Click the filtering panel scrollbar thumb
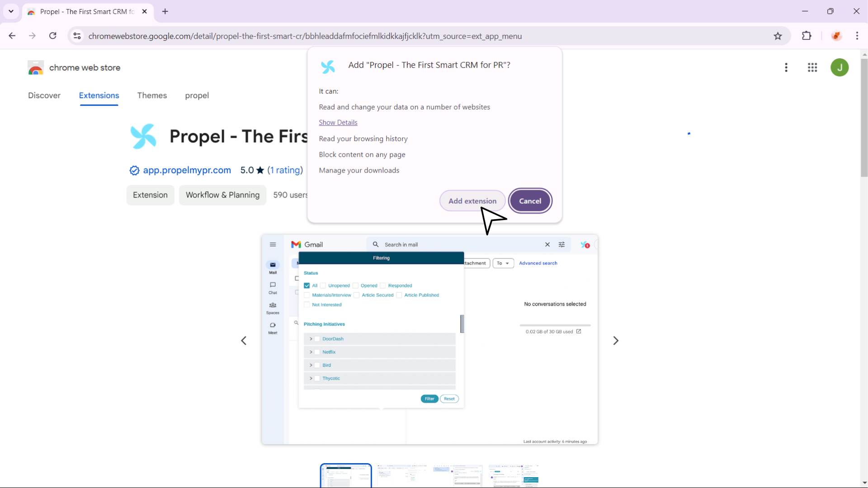The height and width of the screenshot is (488, 868). [x=462, y=324]
